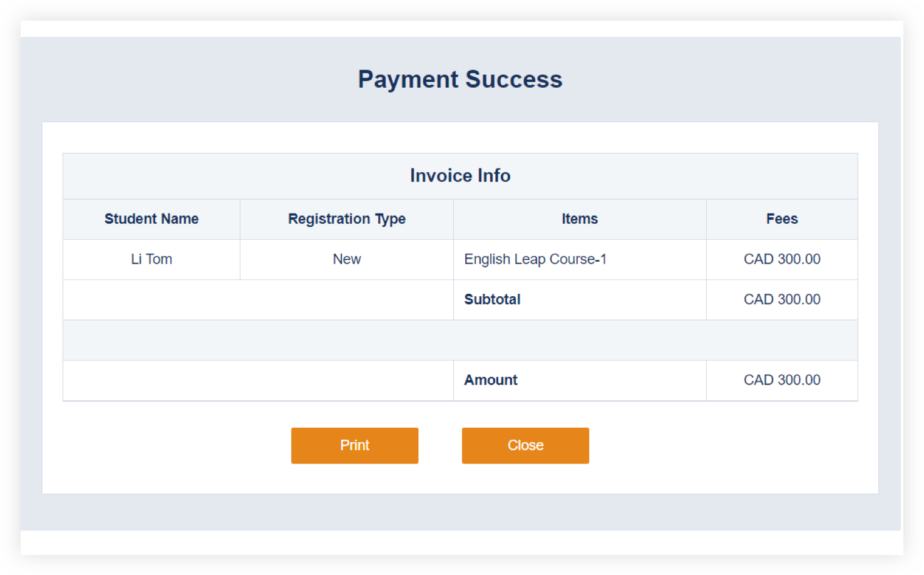Click the blank cell left of Subtotal
This screenshot has width=924, height=575.
tap(258, 299)
